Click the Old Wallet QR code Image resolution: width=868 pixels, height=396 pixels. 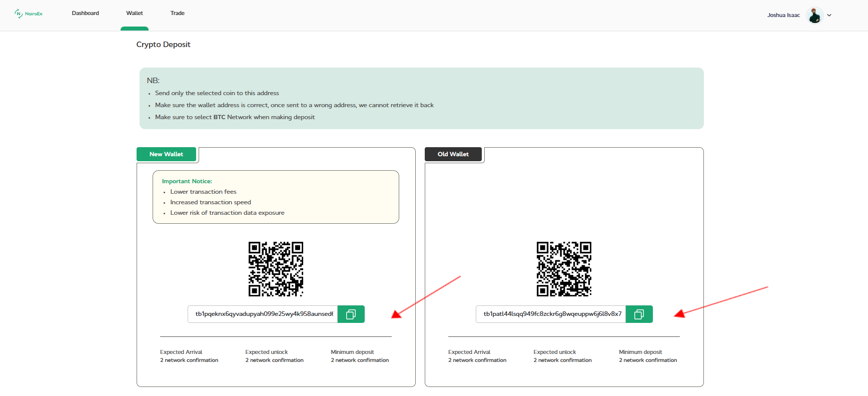[564, 269]
